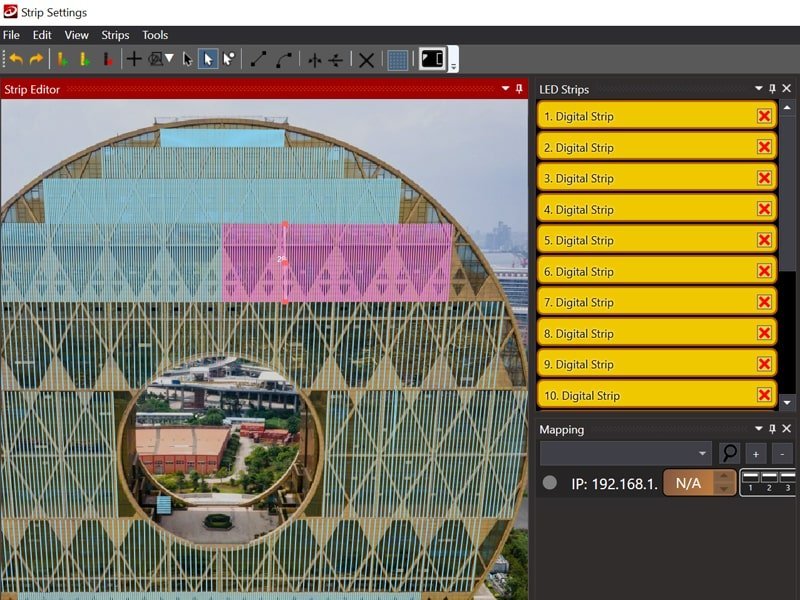This screenshot has height=600, width=800.
Task: Delete 5. Digital Strip with red X
Action: click(x=764, y=240)
